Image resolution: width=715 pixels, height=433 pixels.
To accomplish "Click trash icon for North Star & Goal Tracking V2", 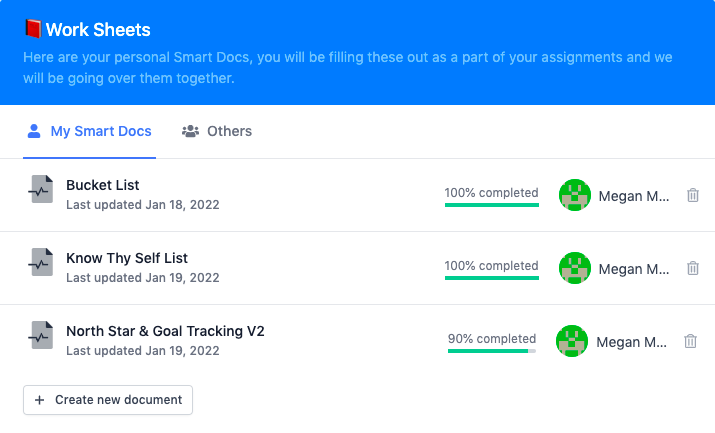I will tap(690, 341).
